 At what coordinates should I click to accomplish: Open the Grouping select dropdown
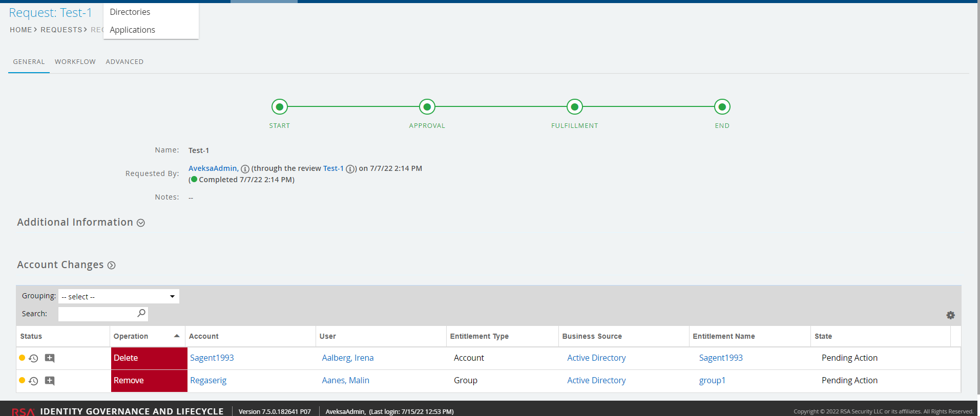(119, 297)
